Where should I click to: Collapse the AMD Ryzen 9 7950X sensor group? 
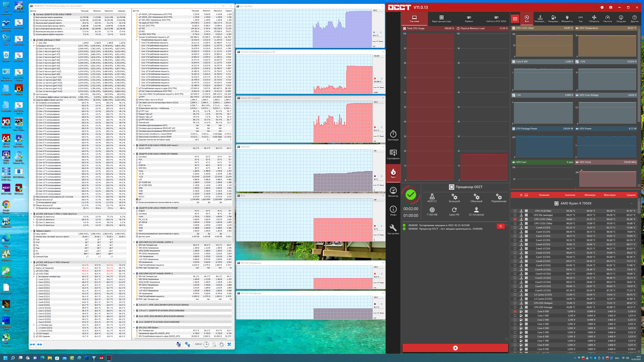pyautogui.click(x=631, y=203)
